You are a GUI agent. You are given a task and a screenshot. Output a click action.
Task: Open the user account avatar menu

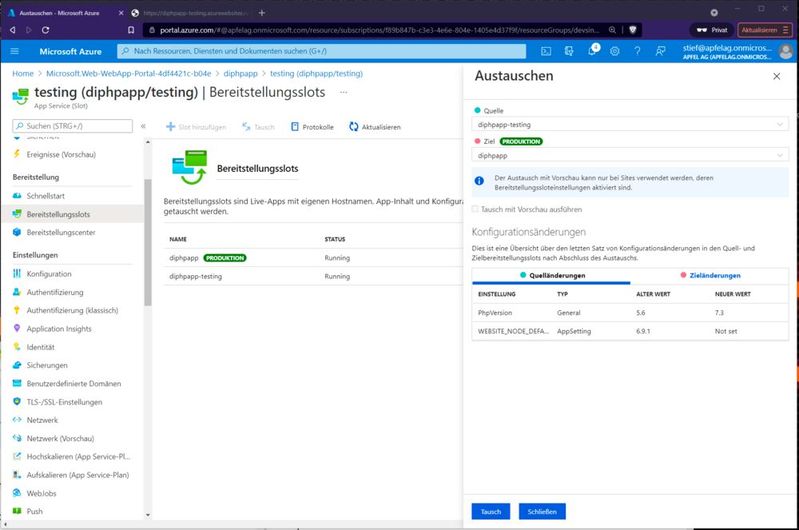(x=786, y=51)
